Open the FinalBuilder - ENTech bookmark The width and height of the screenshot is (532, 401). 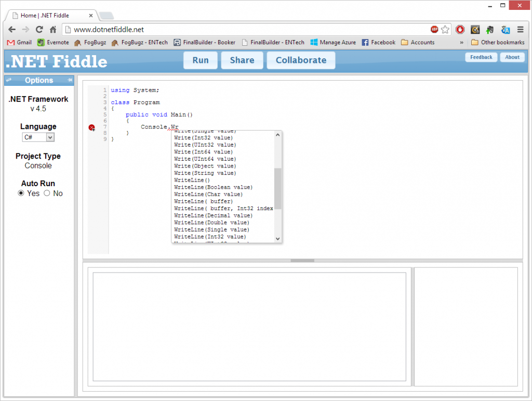point(273,43)
